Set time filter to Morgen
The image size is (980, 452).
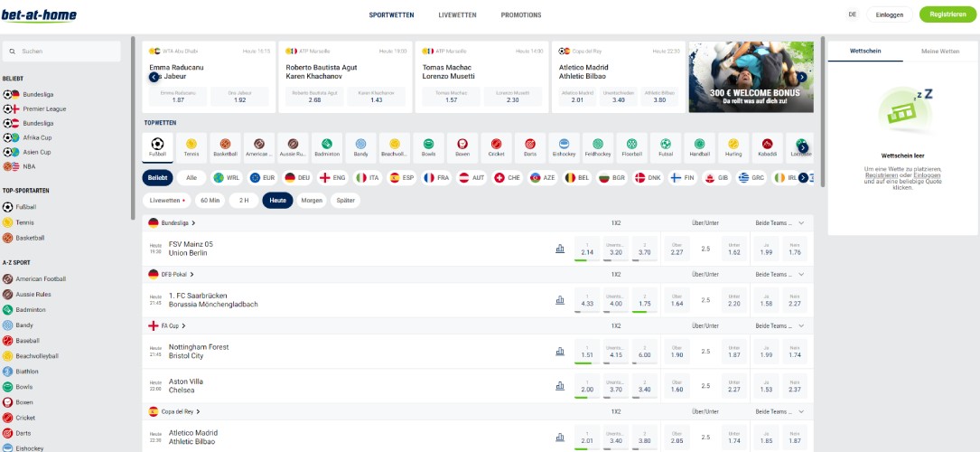click(312, 201)
